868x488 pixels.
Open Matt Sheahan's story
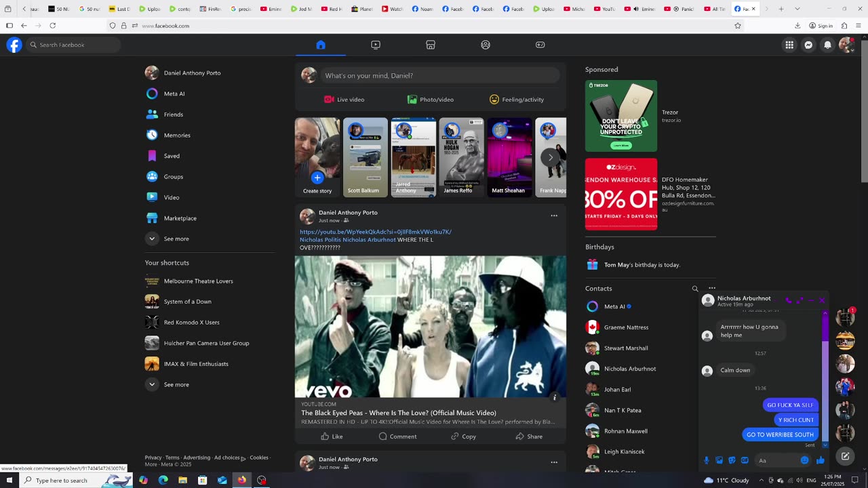510,158
